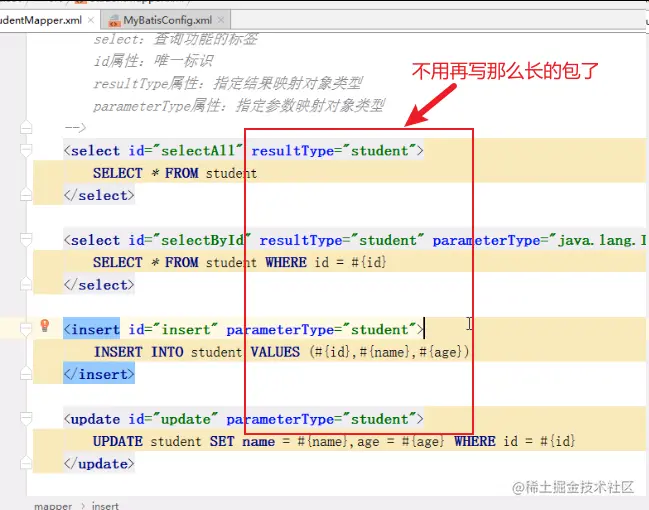Click "WHERE id = #{id}" in the UPDATE statement

514,441
